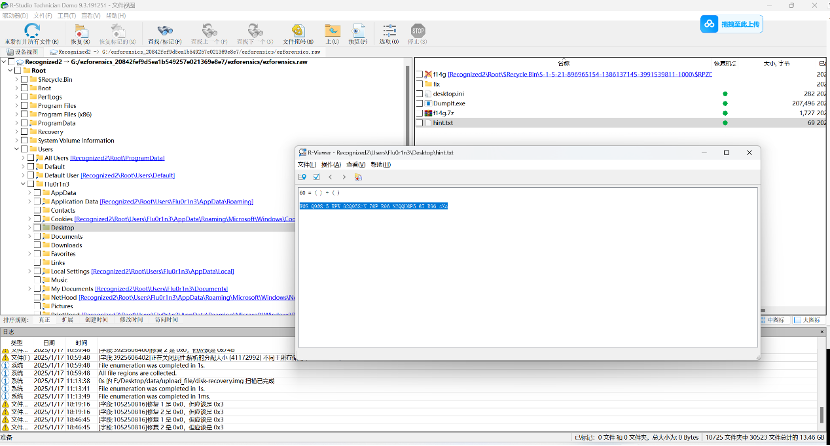
Task: Open the Application Data Roaming link
Action: [x=176, y=202]
